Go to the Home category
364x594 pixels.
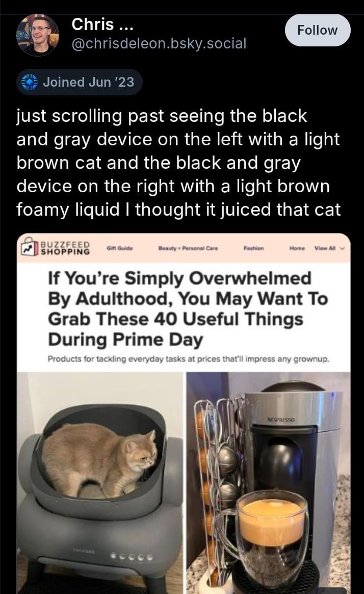pyautogui.click(x=297, y=248)
